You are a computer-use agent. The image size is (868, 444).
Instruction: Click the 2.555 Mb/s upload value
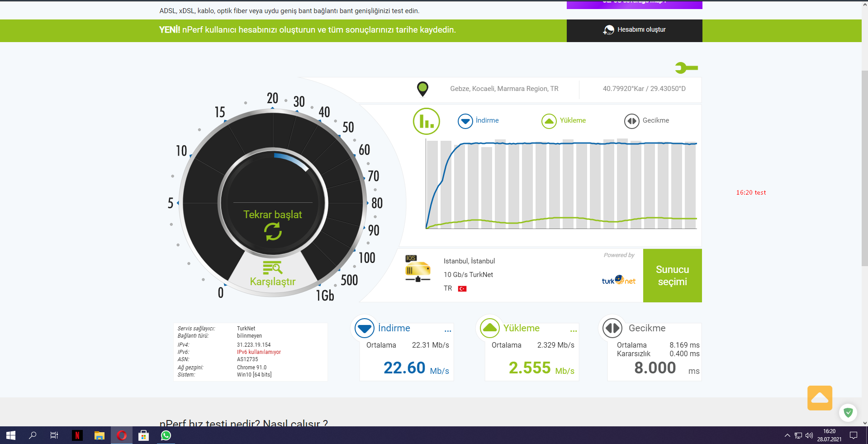pyautogui.click(x=541, y=368)
